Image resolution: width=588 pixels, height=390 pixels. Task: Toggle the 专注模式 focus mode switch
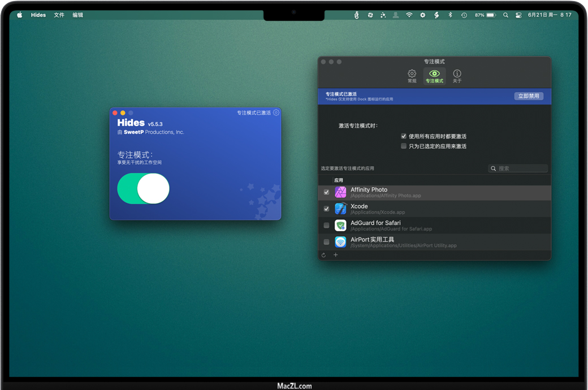coord(144,189)
